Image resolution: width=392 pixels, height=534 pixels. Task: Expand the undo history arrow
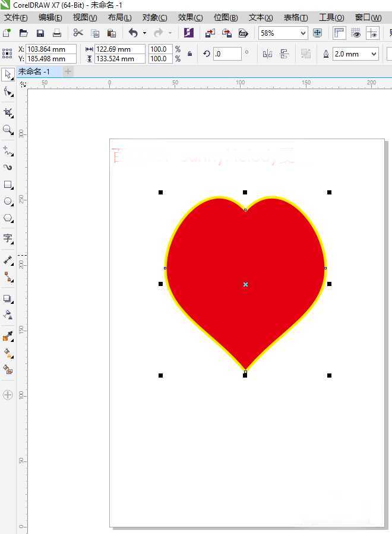[144, 33]
